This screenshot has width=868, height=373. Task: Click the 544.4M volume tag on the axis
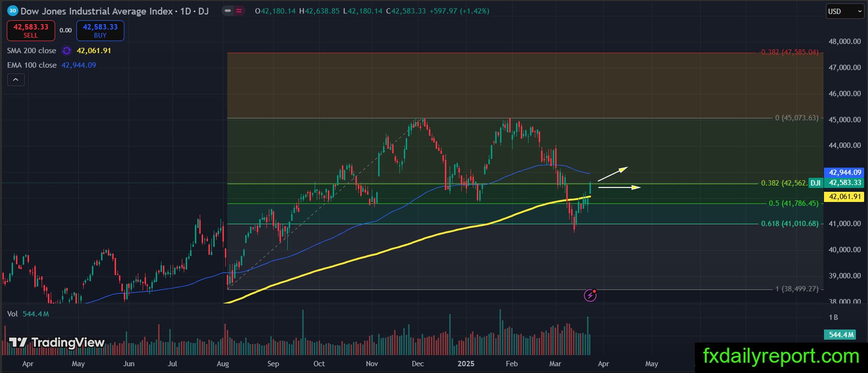[x=841, y=334]
